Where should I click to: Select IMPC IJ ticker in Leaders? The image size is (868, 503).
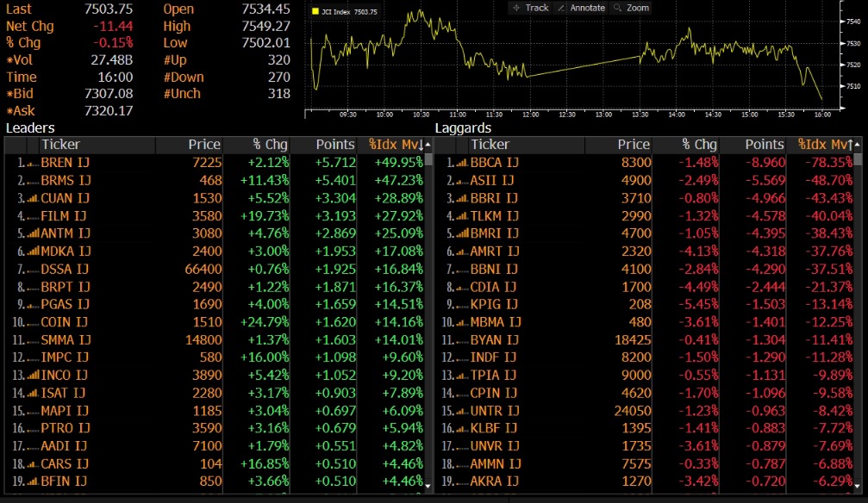coord(64,358)
